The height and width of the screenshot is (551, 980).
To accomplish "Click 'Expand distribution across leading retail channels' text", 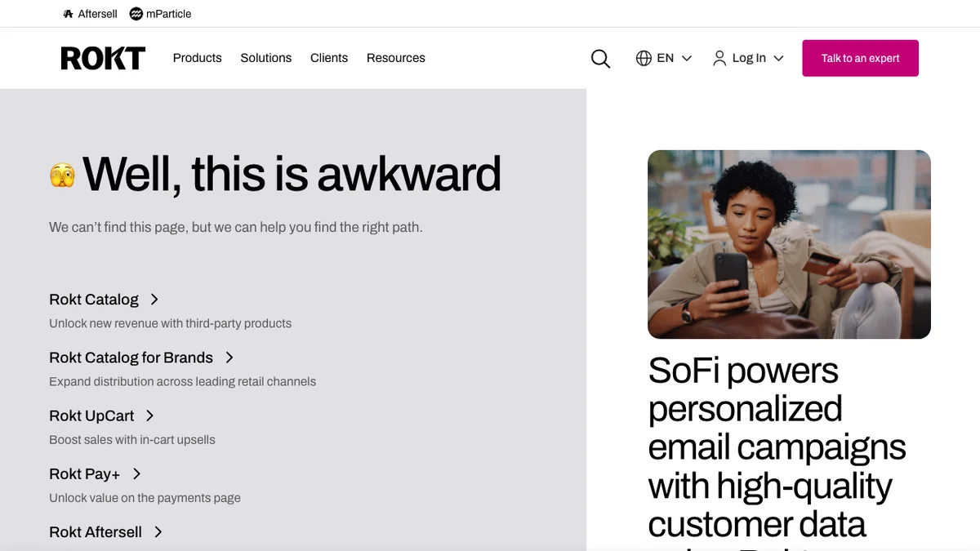I will click(182, 381).
